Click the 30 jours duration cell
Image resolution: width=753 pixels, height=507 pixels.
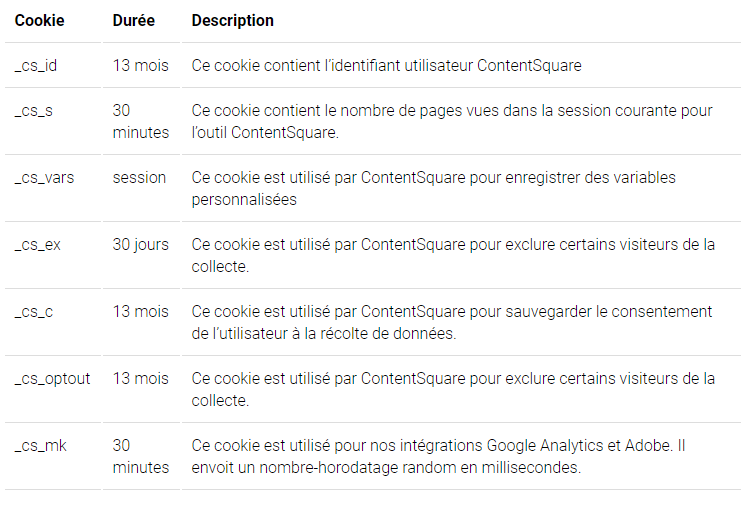pyautogui.click(x=141, y=245)
